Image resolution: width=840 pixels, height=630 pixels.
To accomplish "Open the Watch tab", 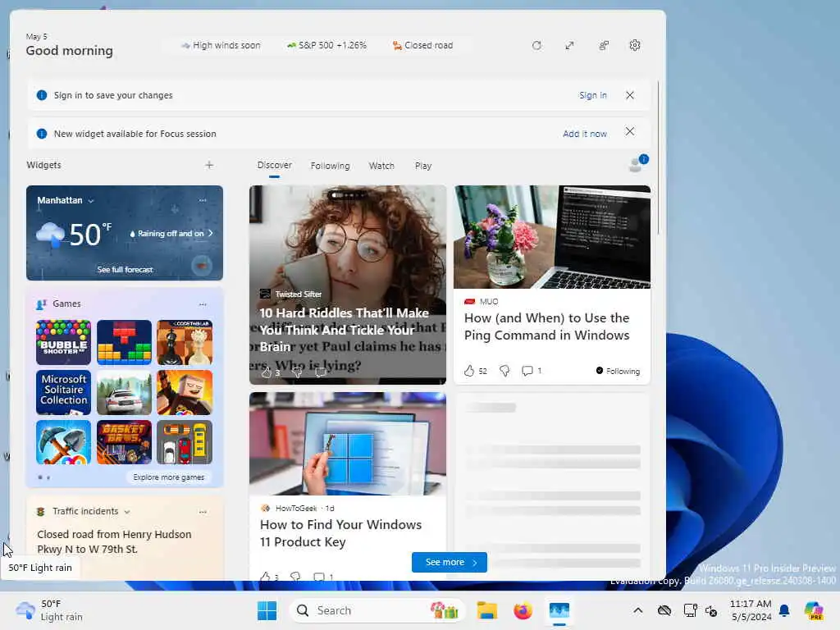I will 381,166.
